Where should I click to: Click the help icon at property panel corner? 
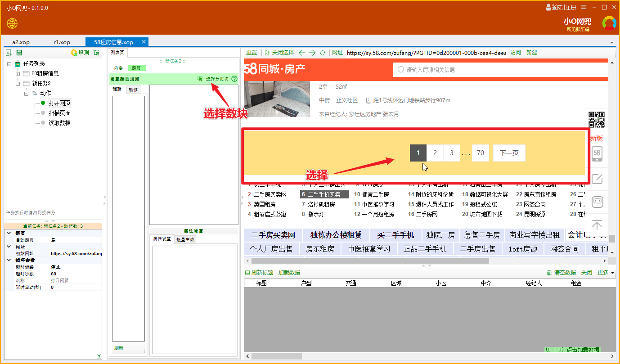tap(99, 357)
